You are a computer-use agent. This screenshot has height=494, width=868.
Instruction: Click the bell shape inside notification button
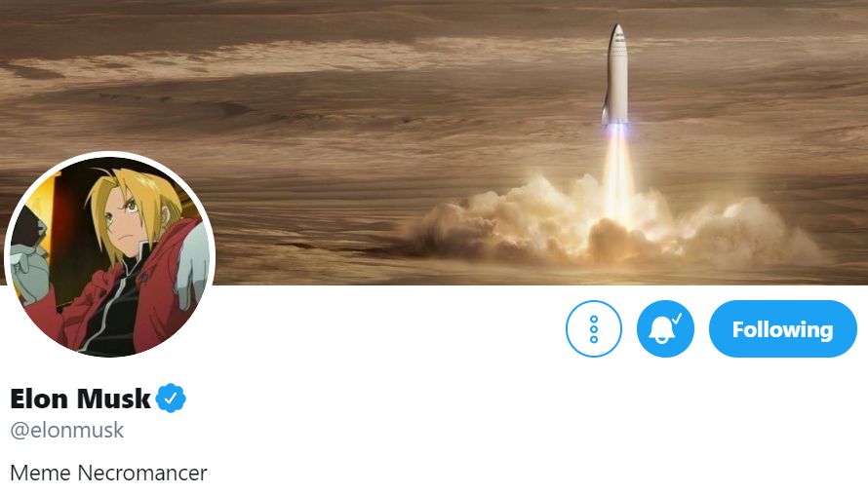point(661,331)
